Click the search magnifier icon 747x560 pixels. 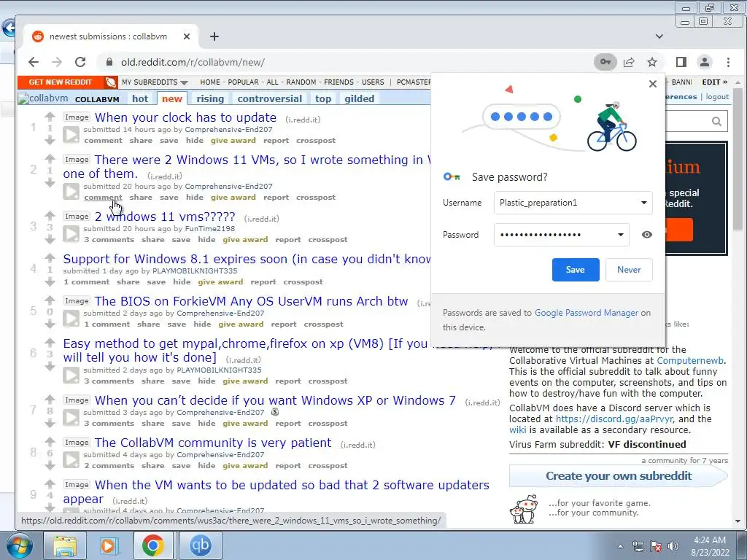click(x=716, y=122)
